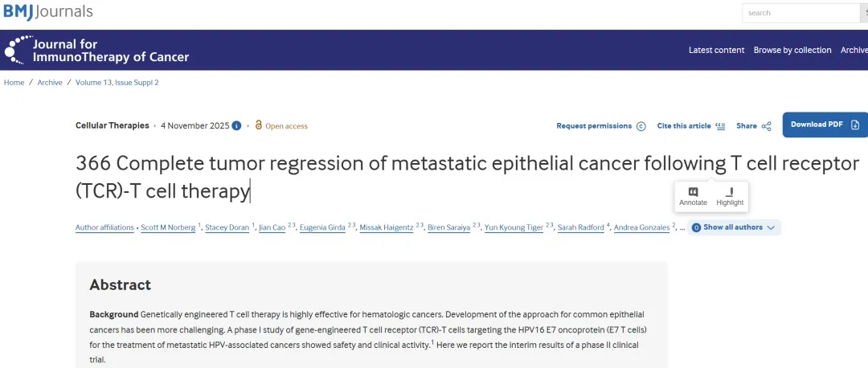Click the Request permissions copyright icon
Viewport: 868px width, 368px height.
click(641, 126)
